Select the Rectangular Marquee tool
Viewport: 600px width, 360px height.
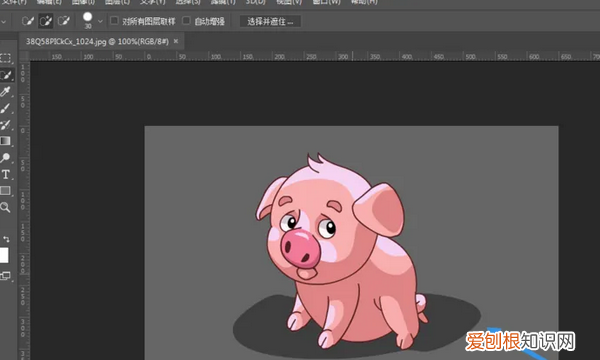pos(5,58)
